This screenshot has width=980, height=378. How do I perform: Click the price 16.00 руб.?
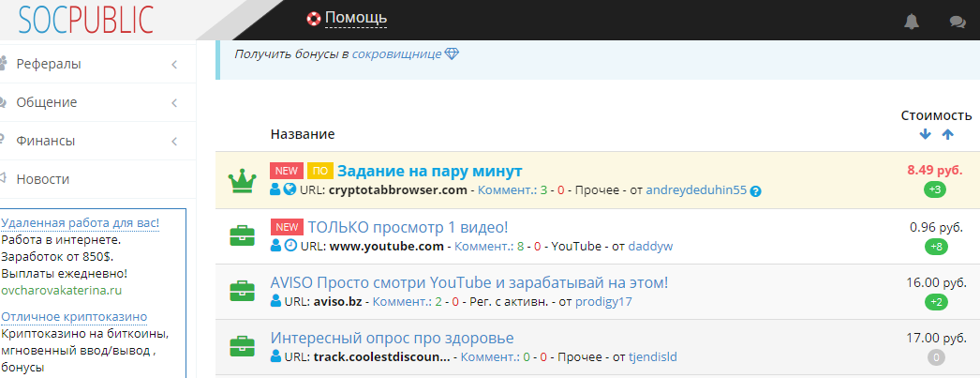pyautogui.click(x=936, y=282)
